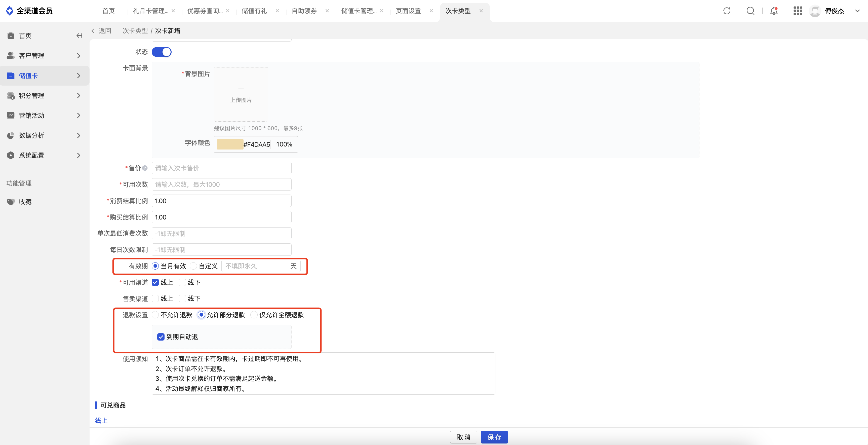Collapse the sidebar with arrow icon

click(79, 35)
